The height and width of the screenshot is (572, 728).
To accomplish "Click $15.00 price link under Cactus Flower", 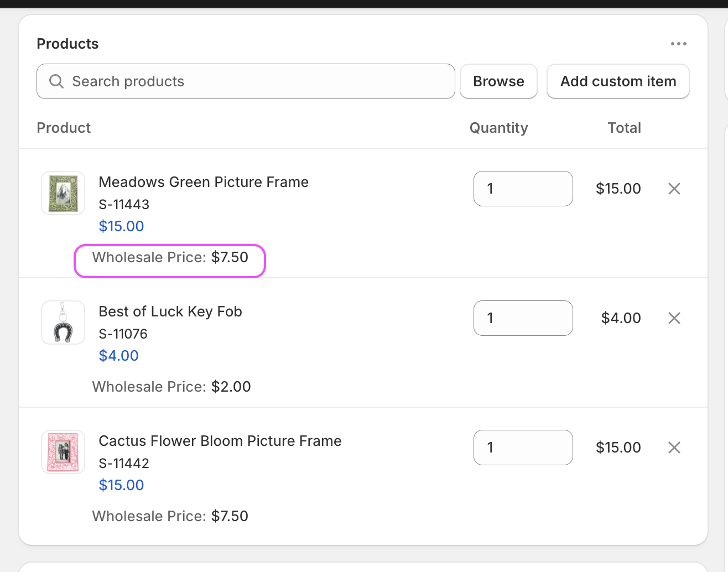I will click(x=121, y=485).
